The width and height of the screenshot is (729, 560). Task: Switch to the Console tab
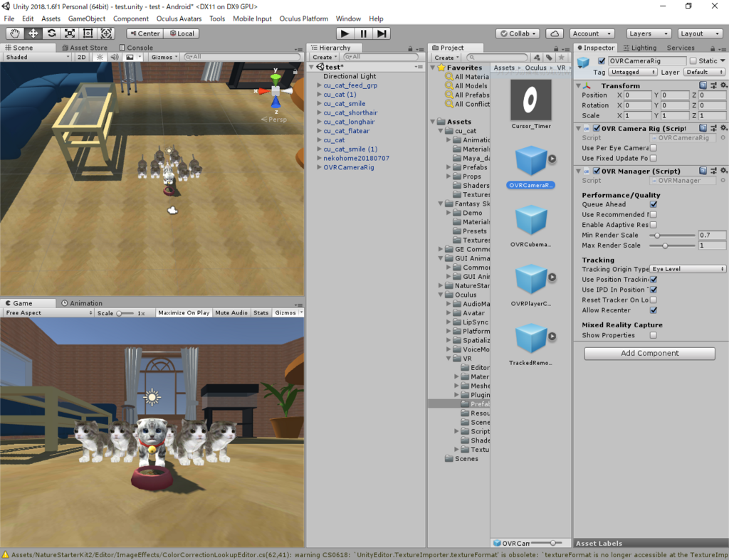[136, 48]
